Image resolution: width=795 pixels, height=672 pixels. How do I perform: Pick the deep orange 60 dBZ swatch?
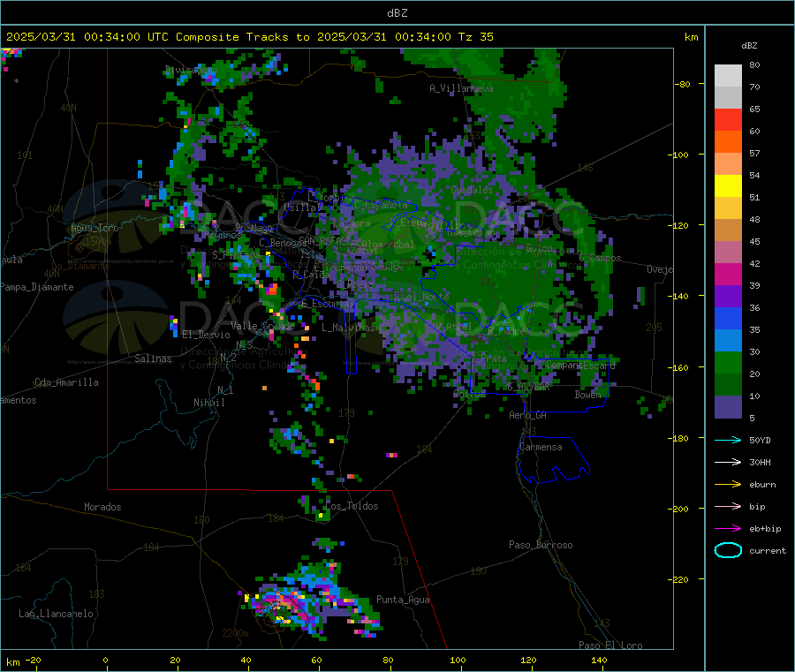click(x=728, y=142)
